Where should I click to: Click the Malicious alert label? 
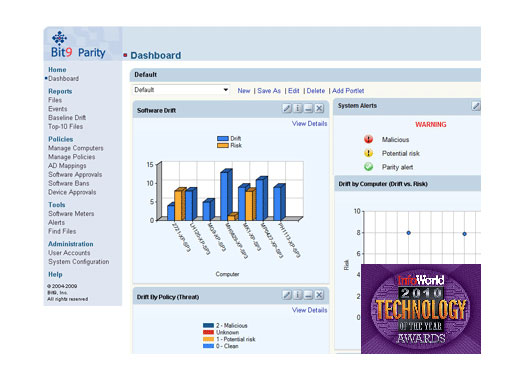click(x=395, y=140)
